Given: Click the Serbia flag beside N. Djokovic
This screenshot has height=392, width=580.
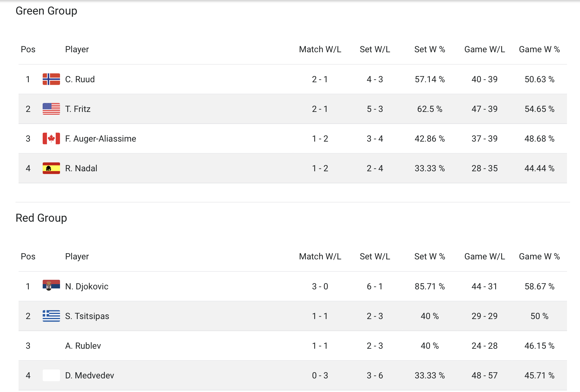Looking at the screenshot, I should [51, 285].
